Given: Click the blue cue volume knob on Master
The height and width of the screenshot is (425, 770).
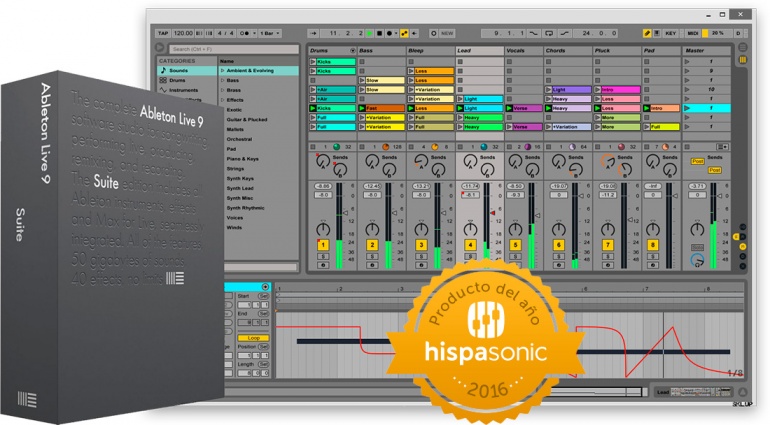Looking at the screenshot, I should click(x=697, y=260).
